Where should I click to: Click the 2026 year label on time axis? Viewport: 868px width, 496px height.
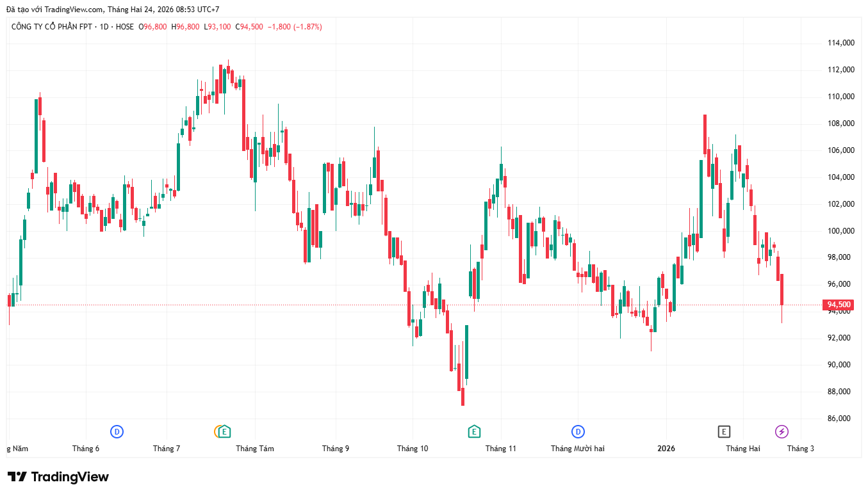pos(666,449)
